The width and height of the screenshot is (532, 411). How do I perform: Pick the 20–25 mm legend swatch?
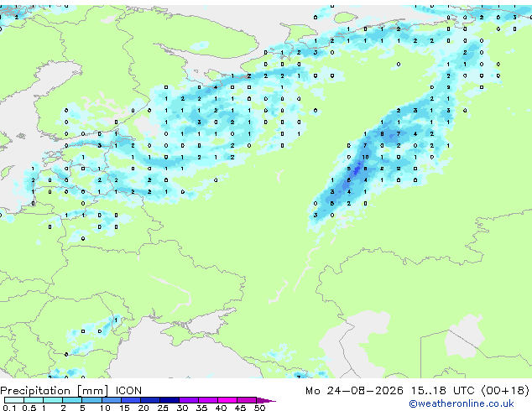(149, 400)
